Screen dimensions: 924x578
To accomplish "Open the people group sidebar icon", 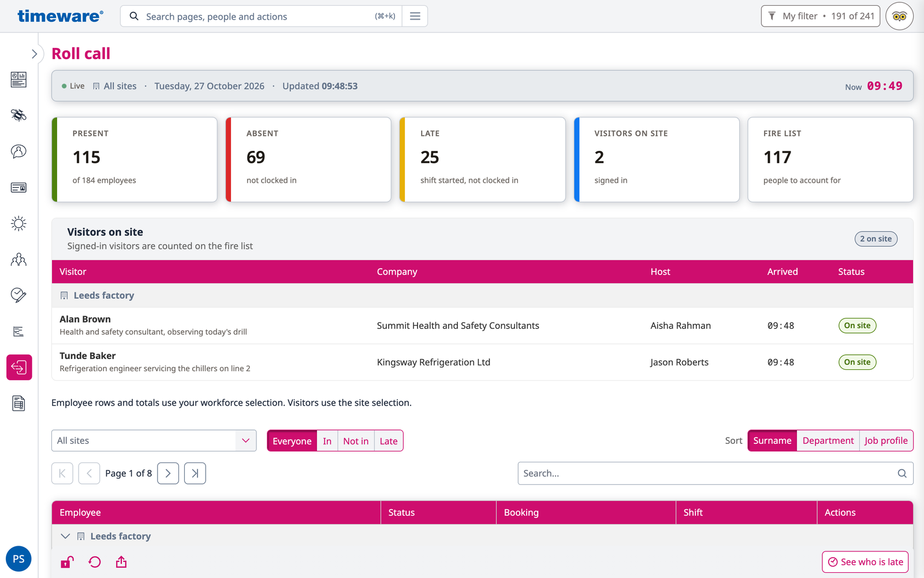I will [18, 260].
